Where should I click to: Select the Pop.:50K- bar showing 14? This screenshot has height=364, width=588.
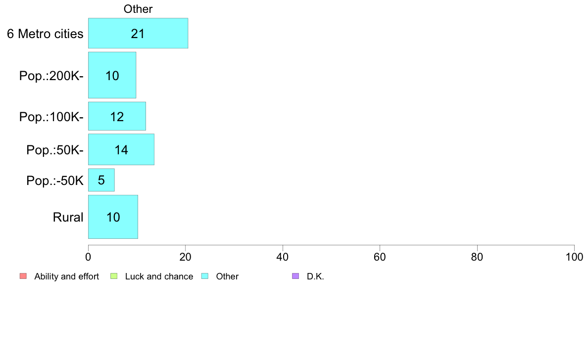121,149
